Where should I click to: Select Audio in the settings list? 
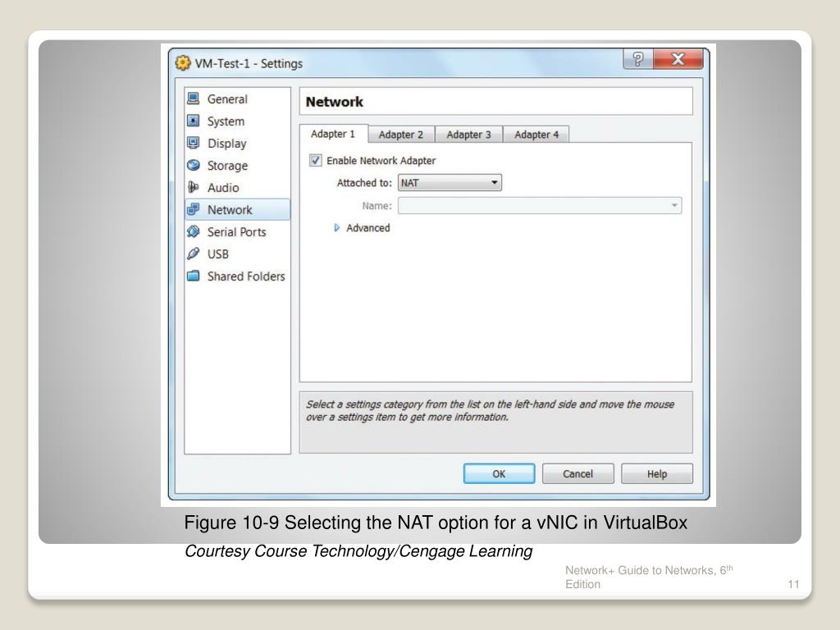[x=237, y=188]
